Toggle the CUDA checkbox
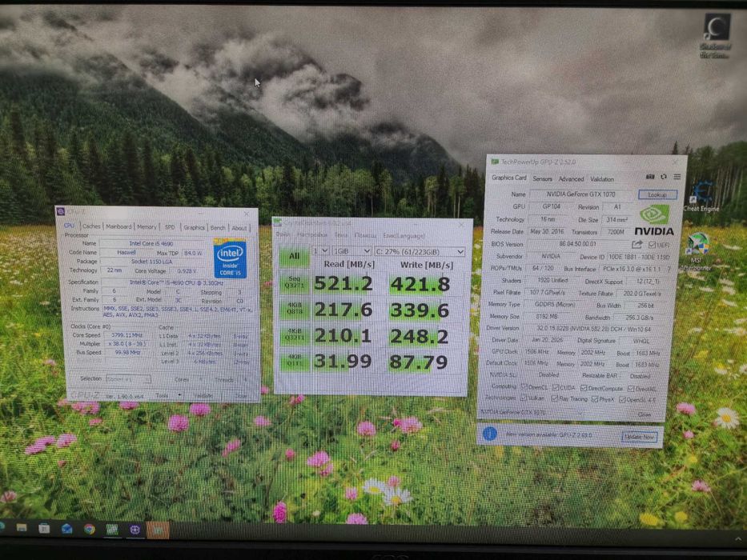The height and width of the screenshot is (560, 747). point(555,388)
